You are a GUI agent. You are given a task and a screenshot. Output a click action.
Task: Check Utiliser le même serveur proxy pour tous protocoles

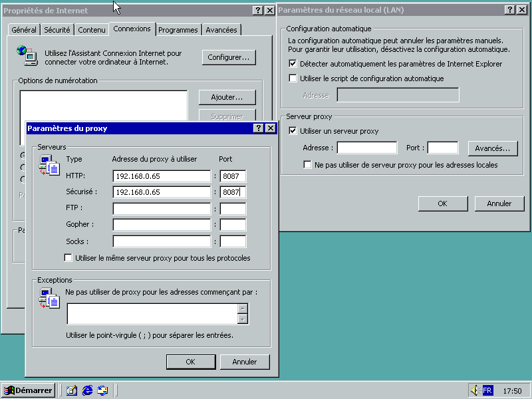point(68,257)
